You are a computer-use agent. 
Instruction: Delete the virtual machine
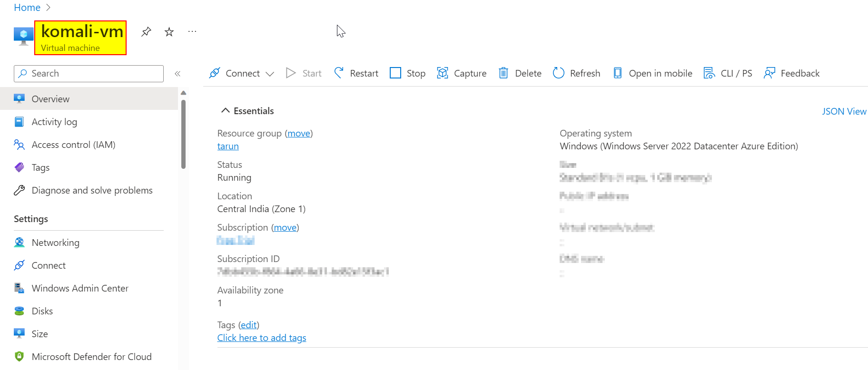point(520,73)
